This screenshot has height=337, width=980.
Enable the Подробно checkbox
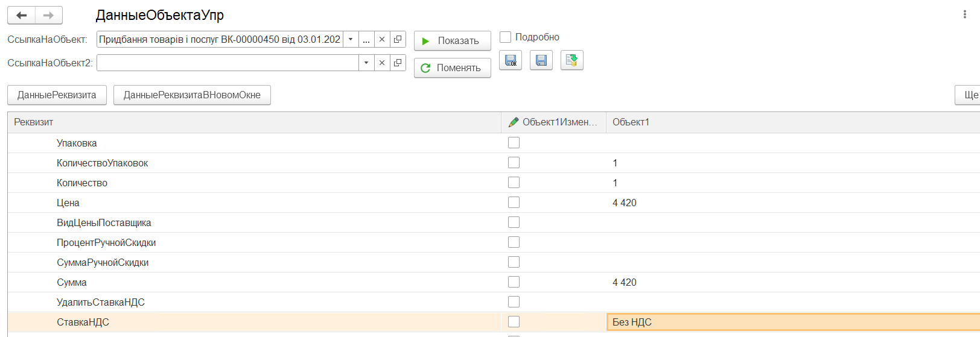click(x=506, y=37)
